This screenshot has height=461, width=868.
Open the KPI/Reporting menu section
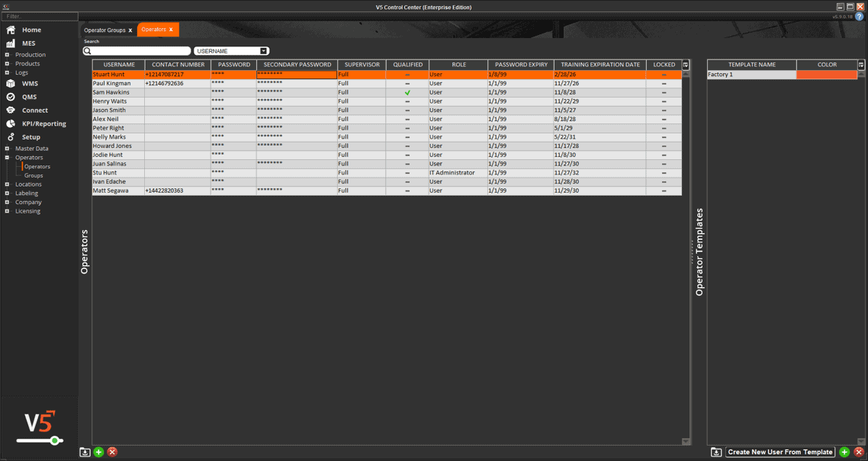(43, 123)
